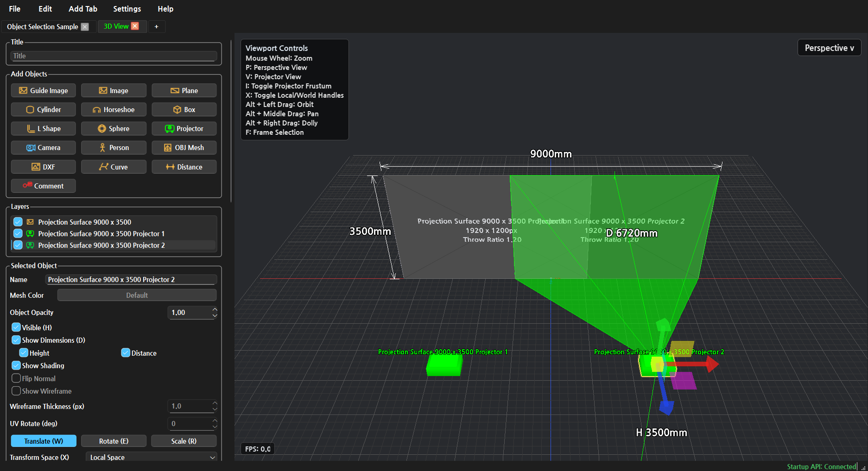Viewport: 868px width, 471px height.
Task: Click the purple plane handle of the gizmo
Action: tap(683, 380)
